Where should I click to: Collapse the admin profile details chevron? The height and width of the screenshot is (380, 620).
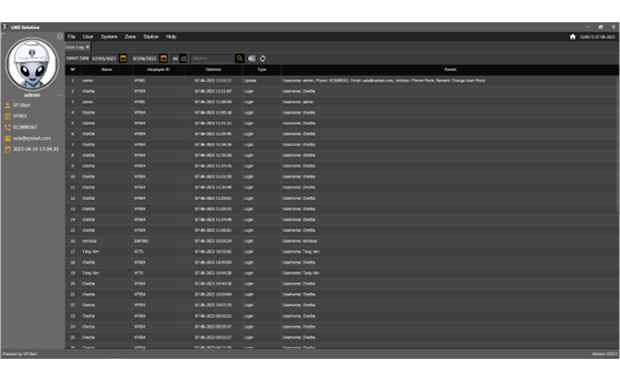click(60, 95)
